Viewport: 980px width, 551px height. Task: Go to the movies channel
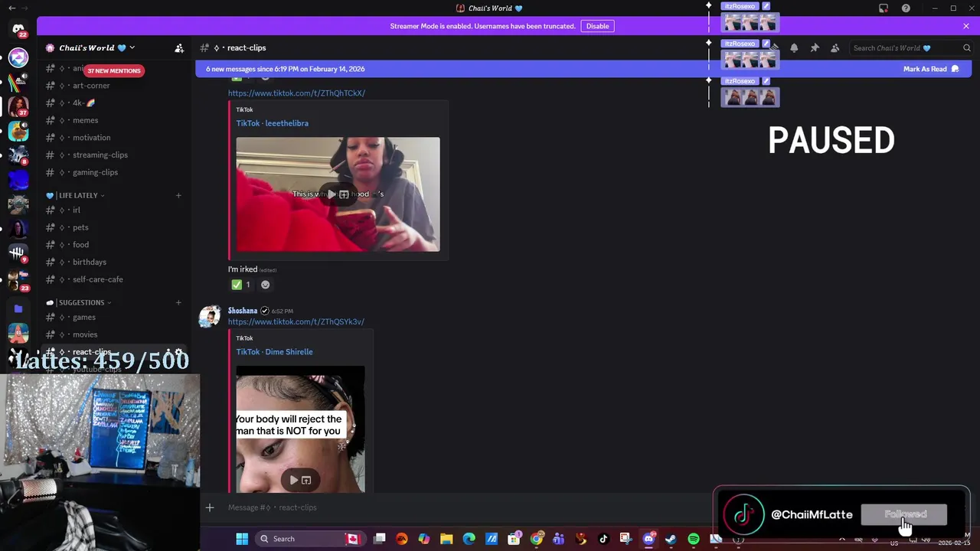[x=84, y=334]
